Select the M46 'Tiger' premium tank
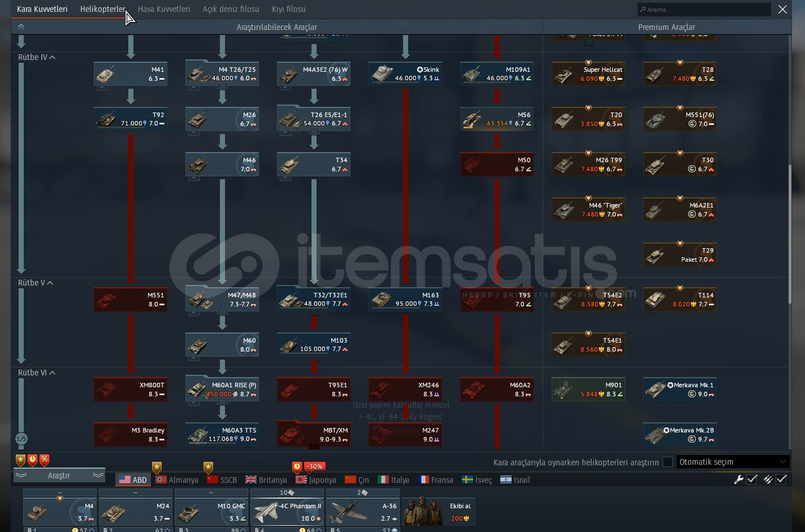The image size is (805, 532). pyautogui.click(x=588, y=210)
